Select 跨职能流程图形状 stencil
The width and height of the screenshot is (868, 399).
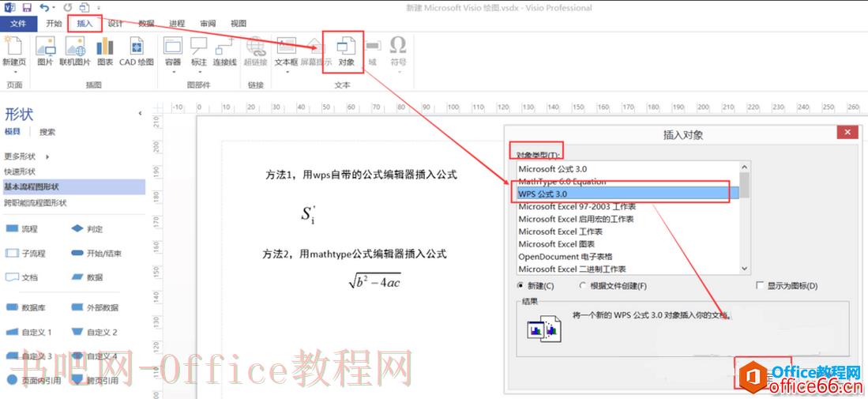pos(36,202)
